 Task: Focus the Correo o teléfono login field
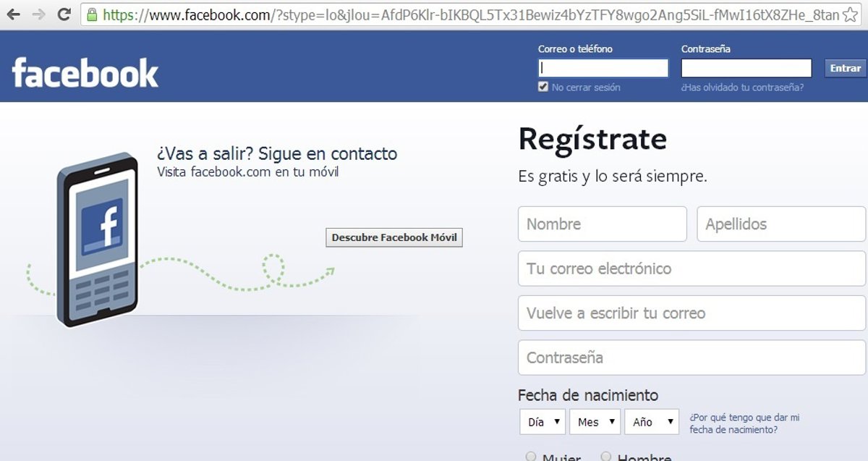click(603, 68)
